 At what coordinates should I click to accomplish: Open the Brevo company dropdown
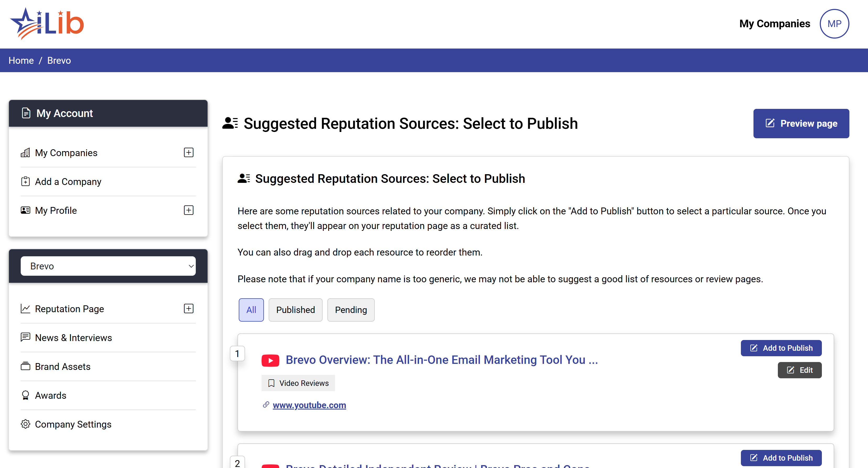pyautogui.click(x=108, y=266)
